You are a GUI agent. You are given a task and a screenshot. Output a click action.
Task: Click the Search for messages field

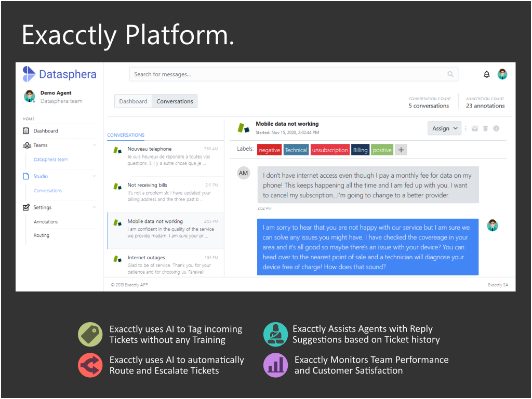[294, 74]
